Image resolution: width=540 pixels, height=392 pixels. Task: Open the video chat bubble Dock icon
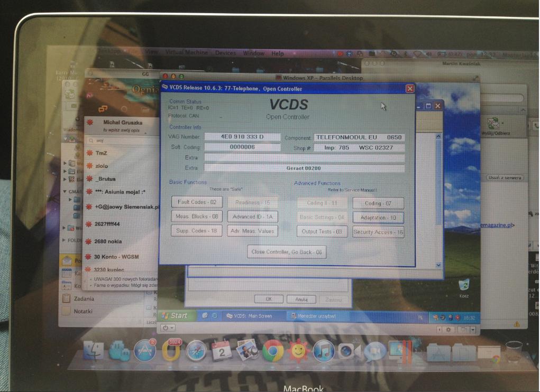pos(374,351)
